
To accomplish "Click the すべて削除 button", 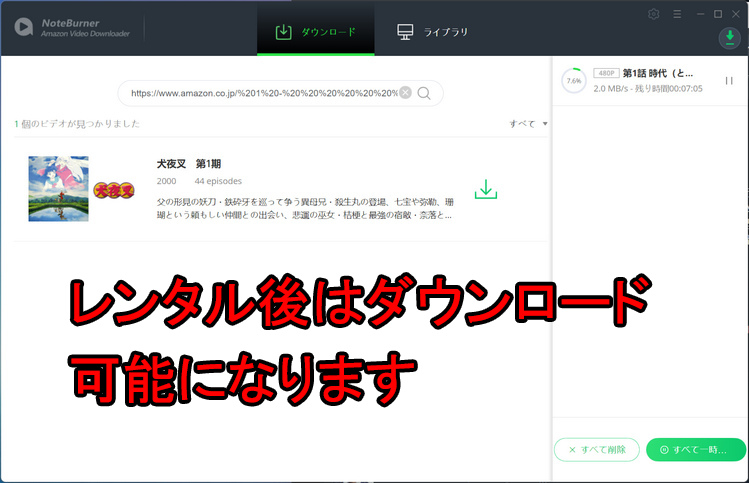I will pos(597,450).
